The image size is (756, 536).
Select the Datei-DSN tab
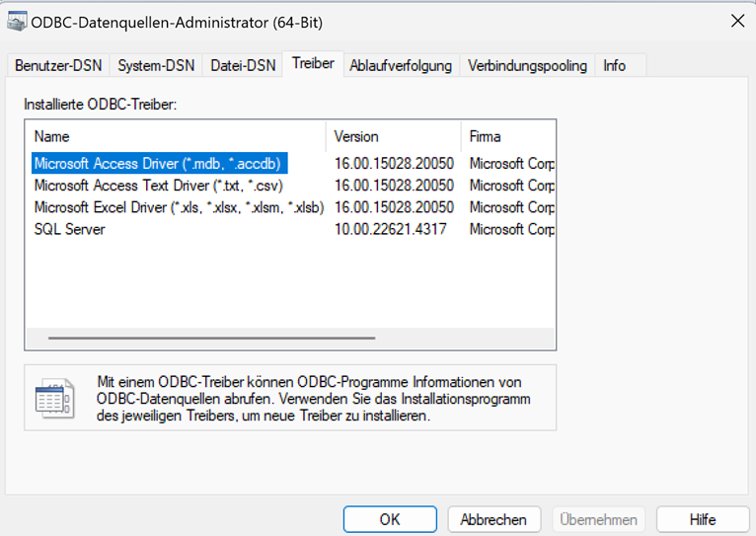[243, 65]
